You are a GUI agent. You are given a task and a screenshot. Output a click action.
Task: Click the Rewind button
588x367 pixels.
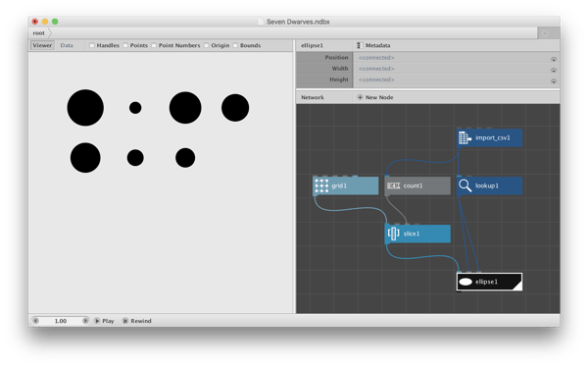(x=137, y=321)
